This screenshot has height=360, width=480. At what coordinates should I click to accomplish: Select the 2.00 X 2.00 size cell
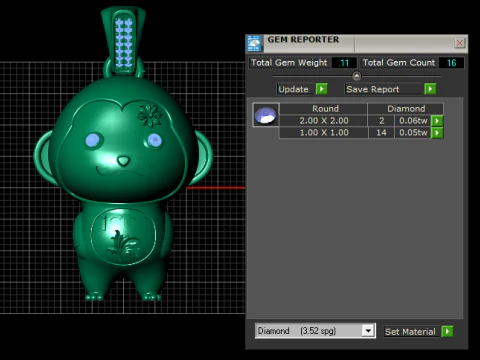[x=324, y=121]
